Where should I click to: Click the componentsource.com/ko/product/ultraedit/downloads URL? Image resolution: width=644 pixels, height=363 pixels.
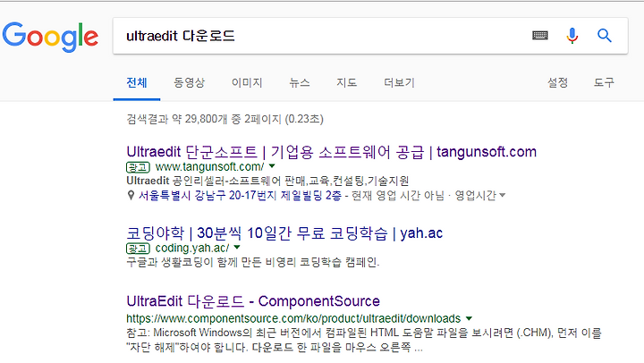[293, 318]
